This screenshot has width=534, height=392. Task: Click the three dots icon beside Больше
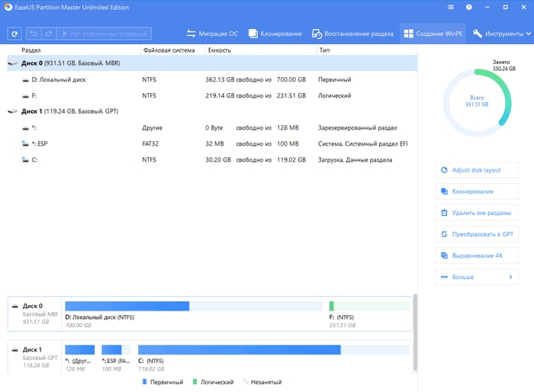click(444, 277)
